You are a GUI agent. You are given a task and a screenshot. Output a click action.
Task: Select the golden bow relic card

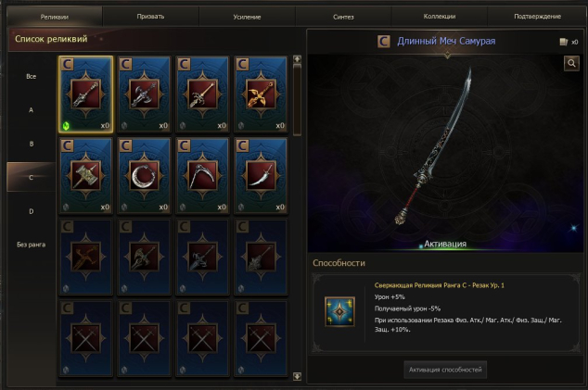click(x=261, y=94)
